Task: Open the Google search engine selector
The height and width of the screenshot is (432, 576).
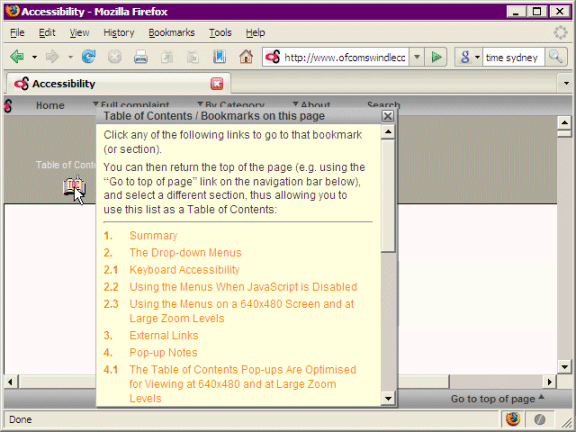Action: click(x=468, y=57)
